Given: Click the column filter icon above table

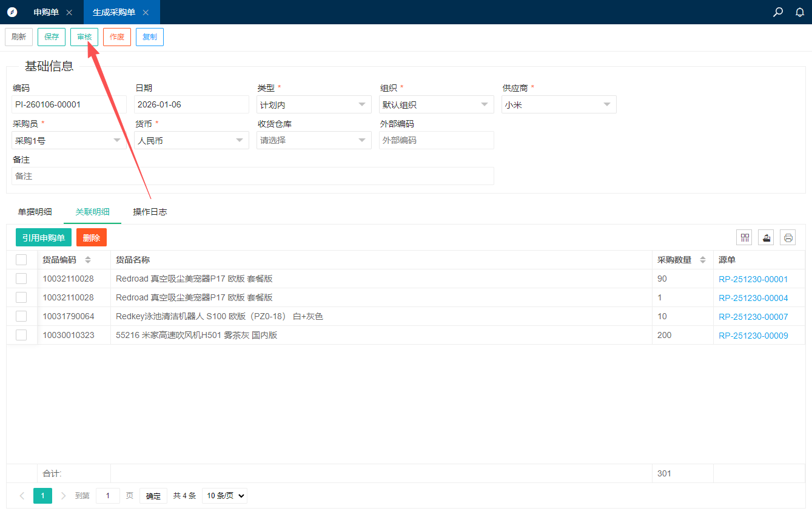Looking at the screenshot, I should 744,238.
